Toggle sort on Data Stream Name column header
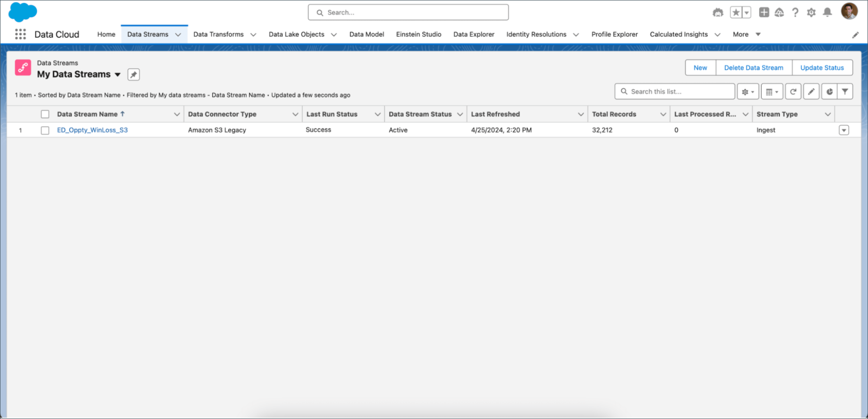Screen dimensions: 868x419 [x=91, y=114]
